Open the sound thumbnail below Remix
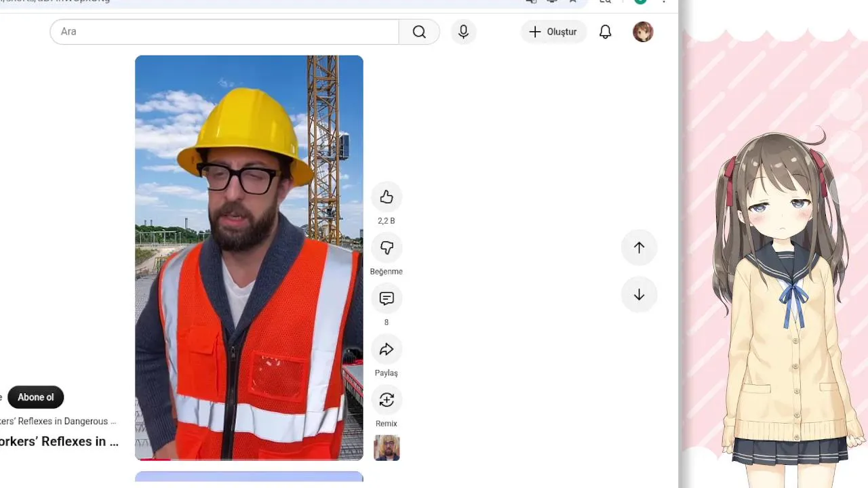Image resolution: width=868 pixels, height=488 pixels. [387, 448]
